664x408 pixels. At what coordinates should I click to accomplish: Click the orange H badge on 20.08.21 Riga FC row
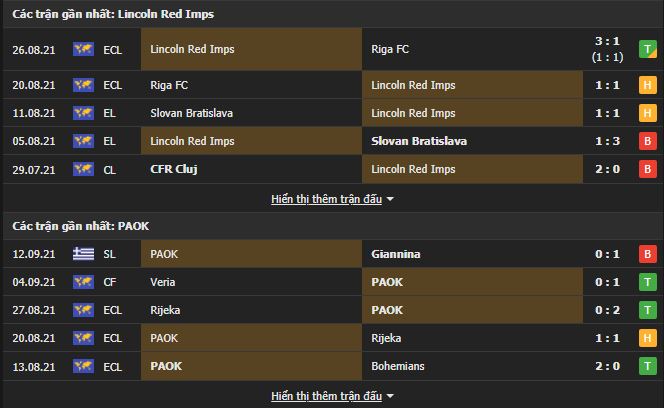(647, 85)
